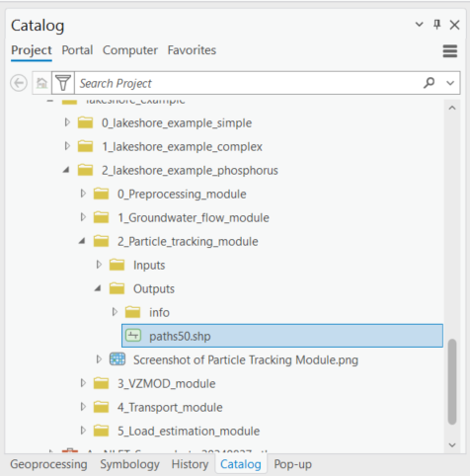The image size is (470, 476).
Task: Switch to the Pop-up pane tab
Action: click(x=293, y=464)
